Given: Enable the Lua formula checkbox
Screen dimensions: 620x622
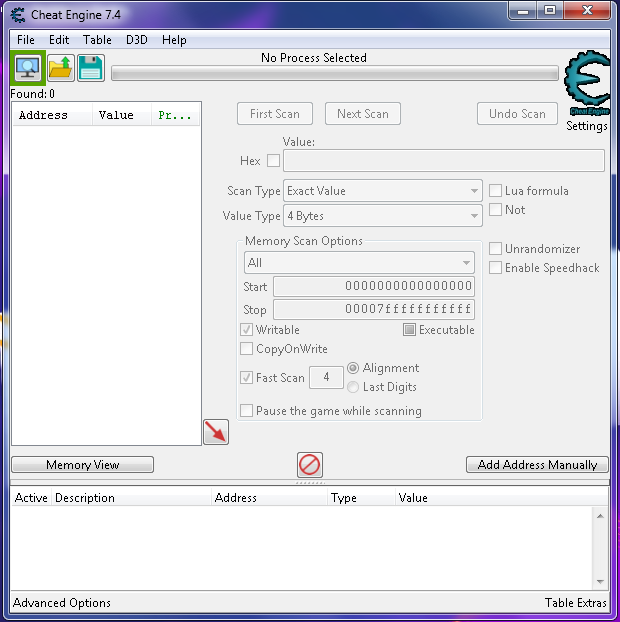Looking at the screenshot, I should tap(495, 190).
